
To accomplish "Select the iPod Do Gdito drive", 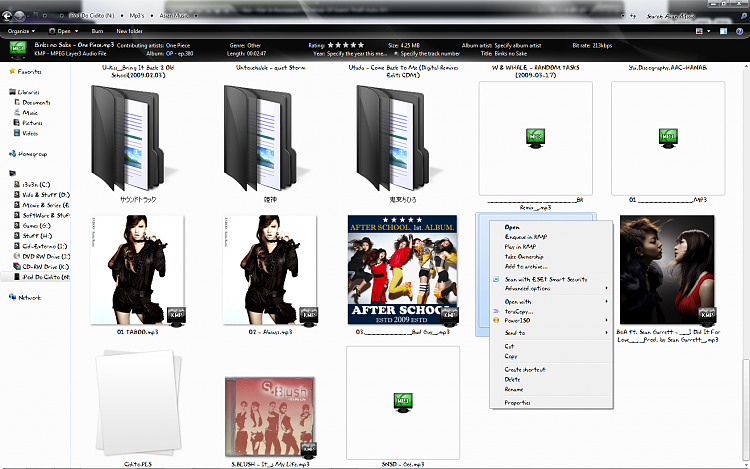I will click(45, 277).
